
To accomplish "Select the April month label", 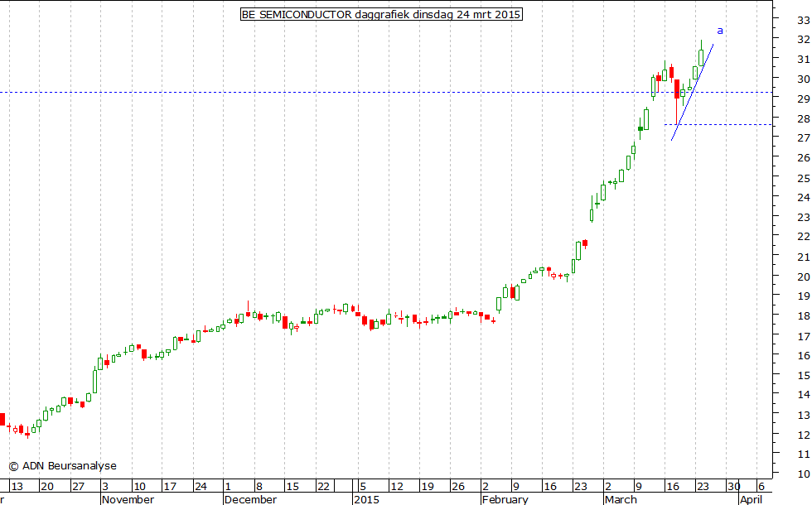I will (x=751, y=499).
